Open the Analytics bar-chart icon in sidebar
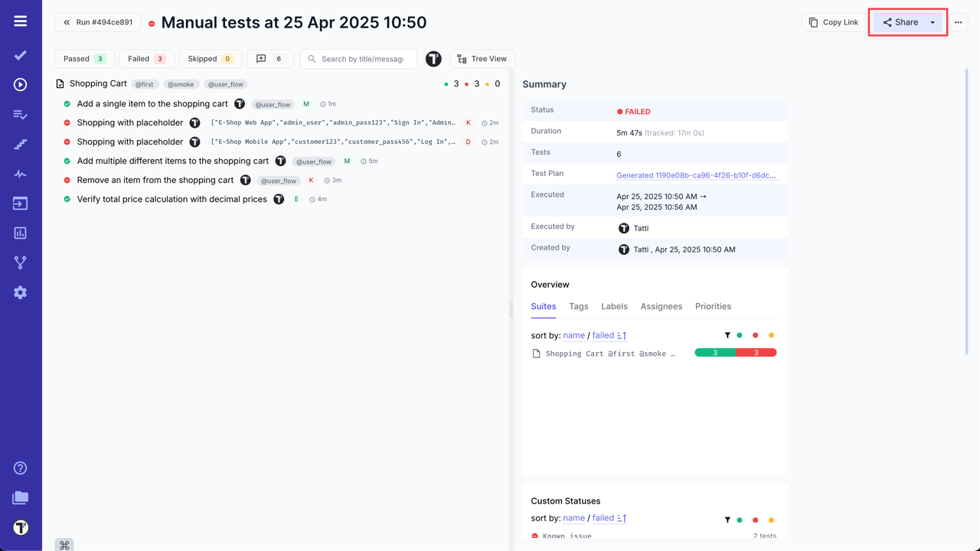Viewport: 980px width, 551px height. pyautogui.click(x=20, y=233)
